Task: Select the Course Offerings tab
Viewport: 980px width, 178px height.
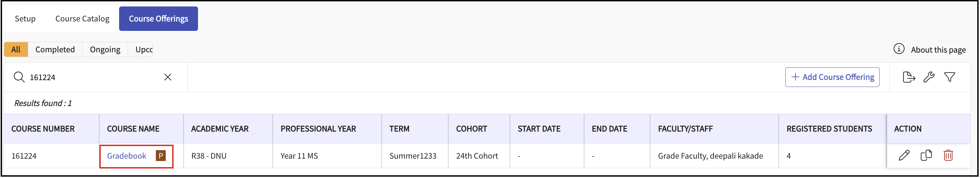Action: [x=158, y=19]
